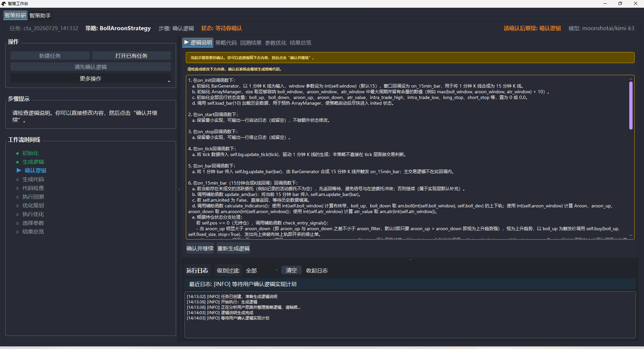Click 重新生成逻辑 to regenerate logic
Viewport: 644px width, 349px height.
click(x=233, y=248)
